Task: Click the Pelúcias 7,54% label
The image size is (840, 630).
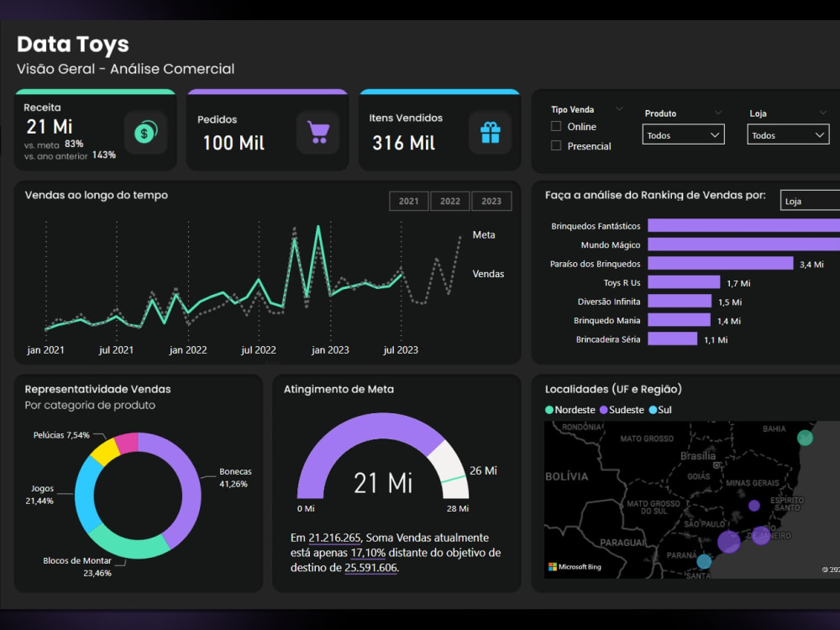Action: [61, 435]
